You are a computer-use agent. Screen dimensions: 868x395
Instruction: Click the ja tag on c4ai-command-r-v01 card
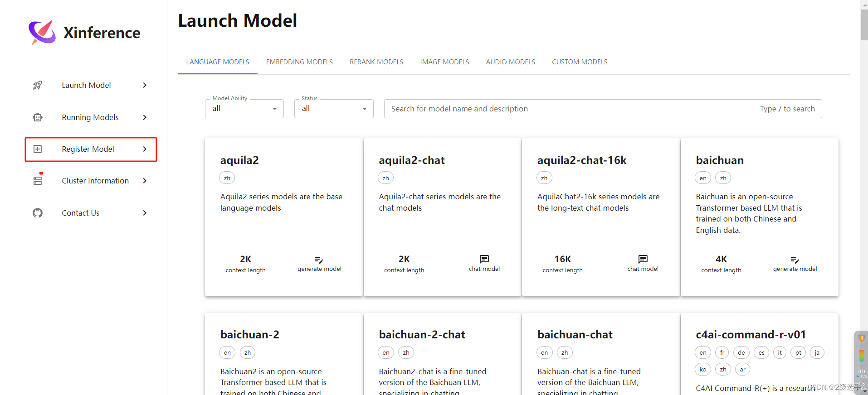point(817,352)
